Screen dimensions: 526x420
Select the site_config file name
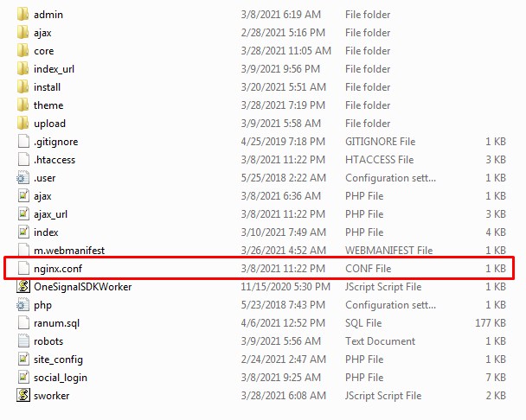[x=58, y=360]
